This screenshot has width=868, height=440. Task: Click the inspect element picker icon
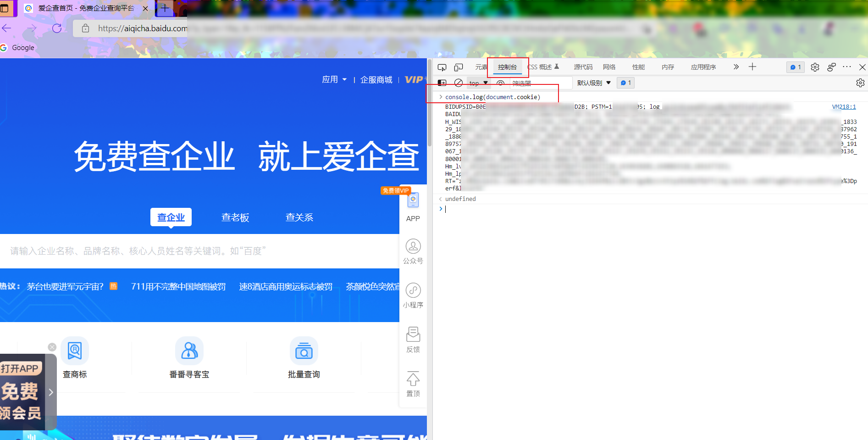coord(442,67)
